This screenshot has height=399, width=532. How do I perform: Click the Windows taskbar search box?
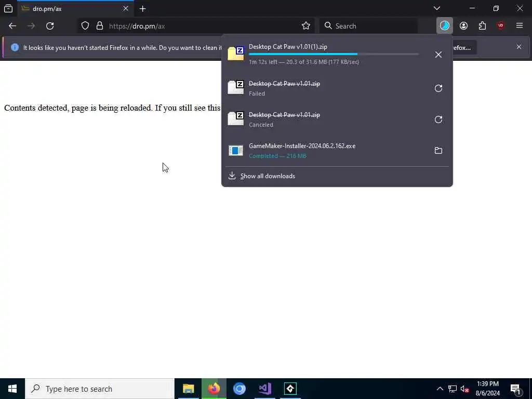[100, 389]
